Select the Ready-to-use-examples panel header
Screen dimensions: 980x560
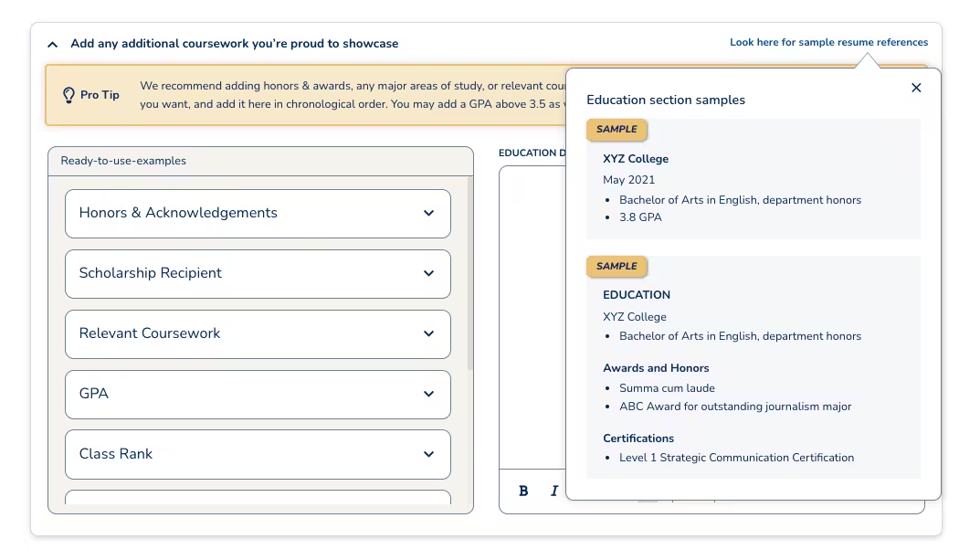(125, 161)
